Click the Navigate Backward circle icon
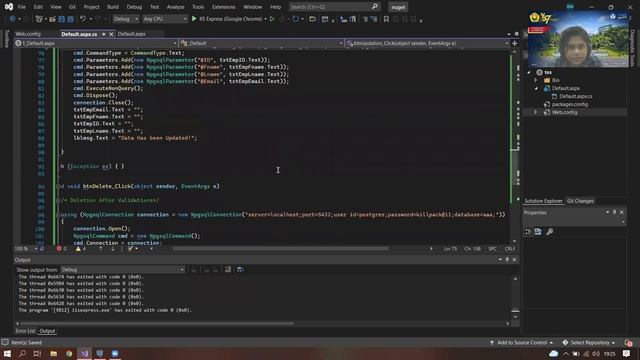Viewport: 640px width, 360px height. click(x=12, y=19)
